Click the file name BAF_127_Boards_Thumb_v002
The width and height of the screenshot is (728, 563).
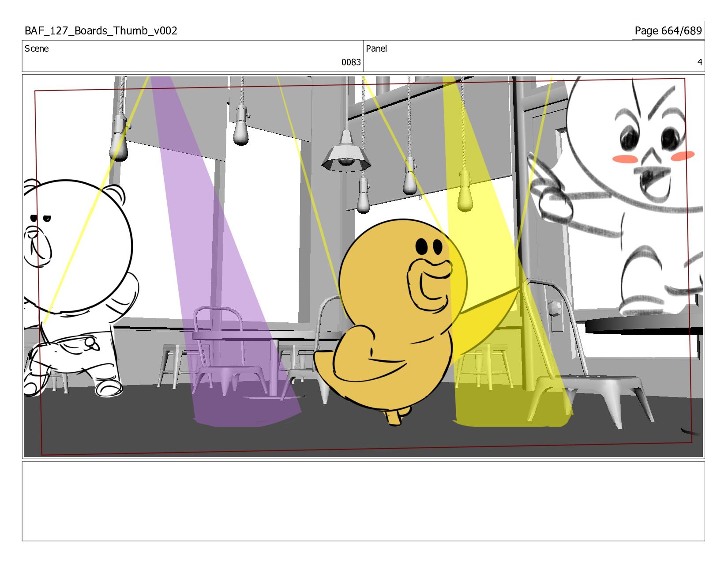pyautogui.click(x=101, y=31)
